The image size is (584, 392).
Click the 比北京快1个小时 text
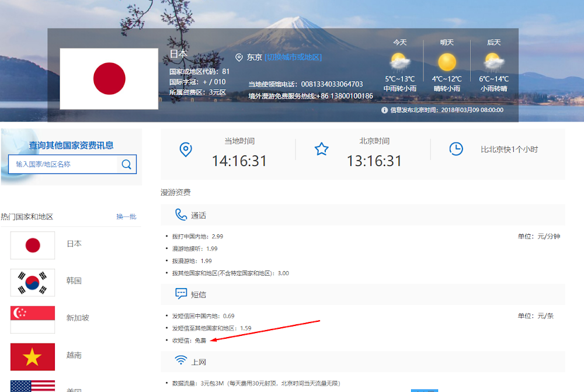pyautogui.click(x=509, y=150)
